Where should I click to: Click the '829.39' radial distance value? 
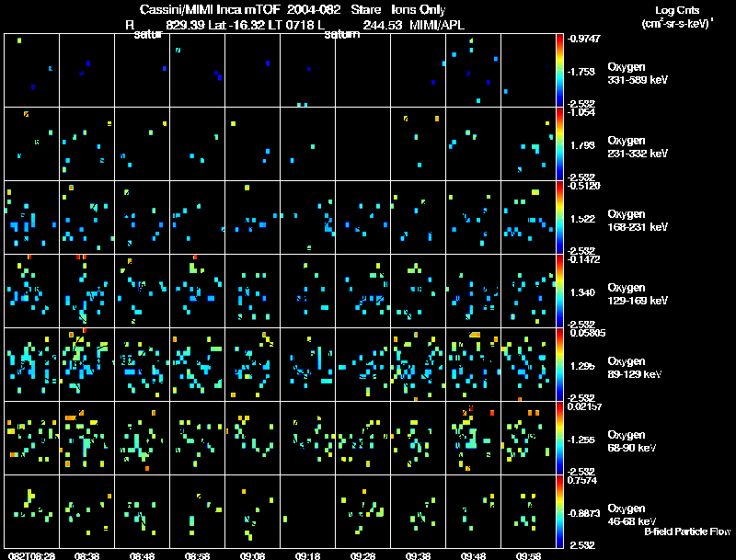click(x=186, y=25)
